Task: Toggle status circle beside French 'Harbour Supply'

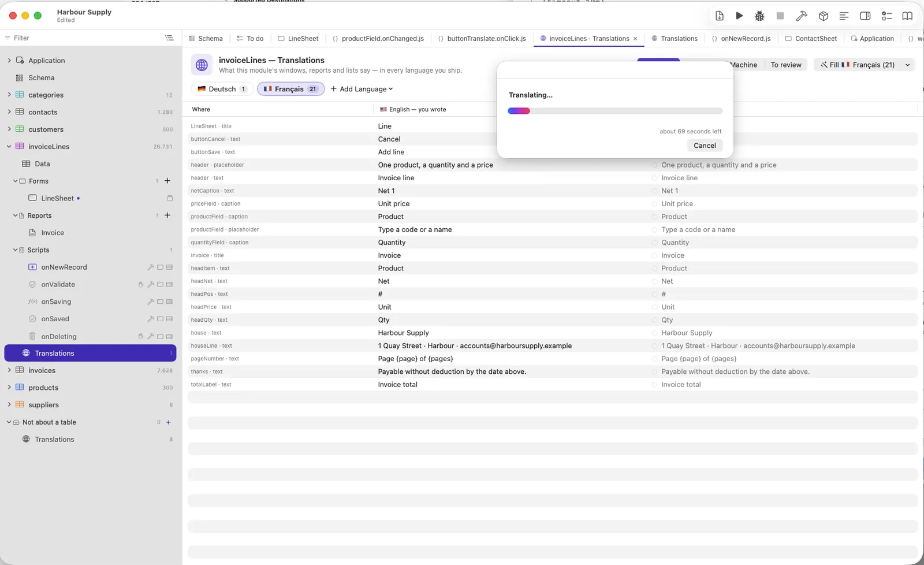Action: tap(655, 333)
